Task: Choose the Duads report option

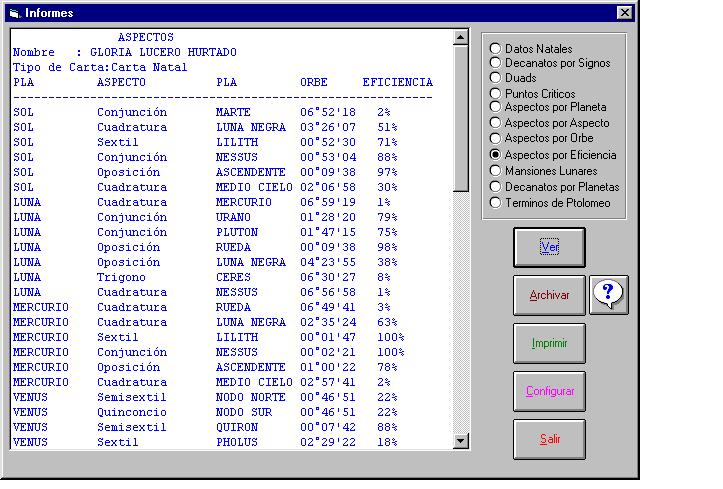Action: point(495,78)
